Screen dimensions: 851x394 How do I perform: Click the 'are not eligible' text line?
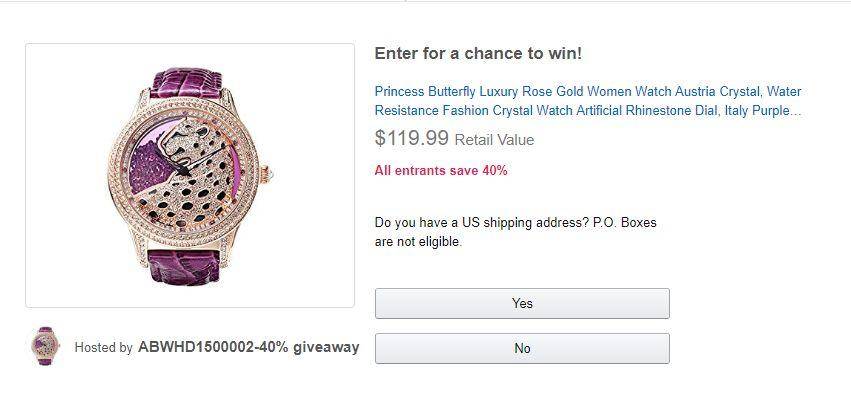tap(418, 242)
